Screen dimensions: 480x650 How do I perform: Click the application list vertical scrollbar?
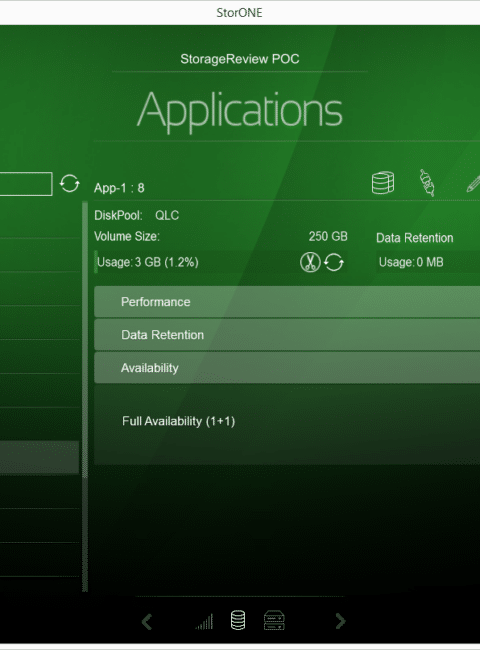(85, 396)
